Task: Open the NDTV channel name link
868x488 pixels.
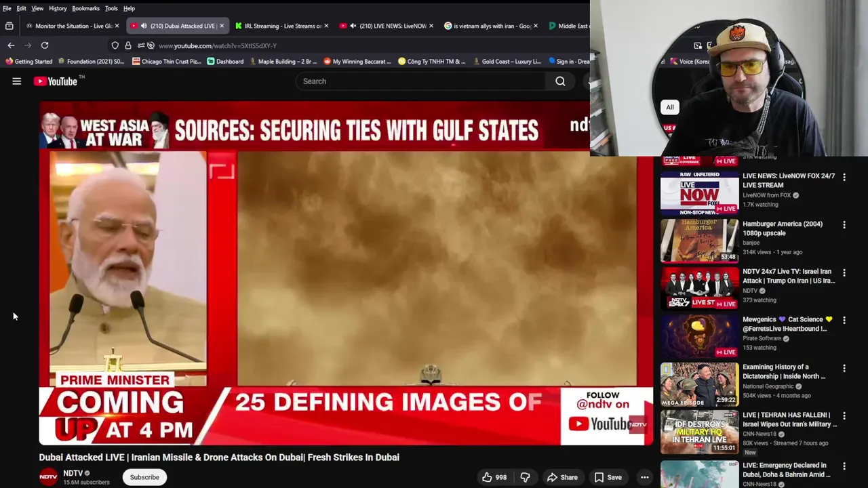Action: tap(73, 473)
